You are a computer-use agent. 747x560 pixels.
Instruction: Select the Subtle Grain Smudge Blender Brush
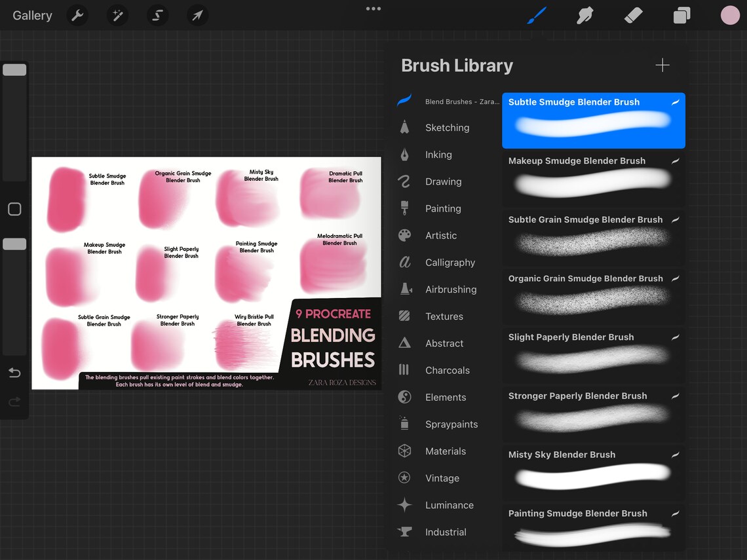pos(594,238)
